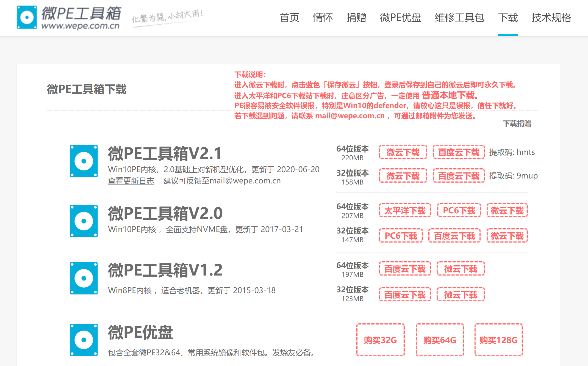588x366 pixels.
Task: Click the 购买128G button
Action: coord(499,340)
